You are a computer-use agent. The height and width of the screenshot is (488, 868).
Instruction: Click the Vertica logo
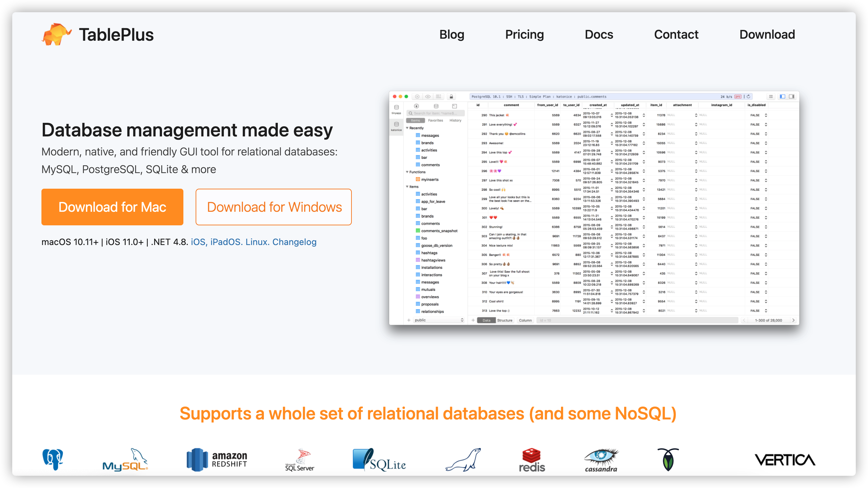click(785, 460)
